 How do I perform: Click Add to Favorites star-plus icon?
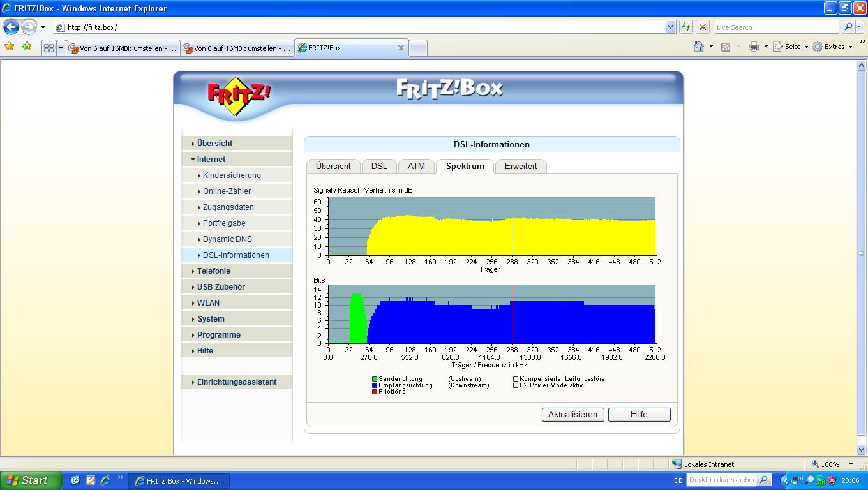click(x=26, y=47)
